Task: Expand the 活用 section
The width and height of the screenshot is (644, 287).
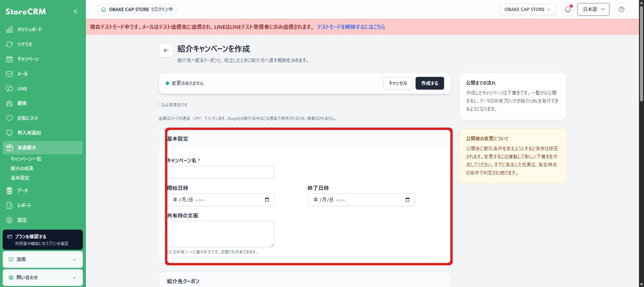Action: coord(43,260)
